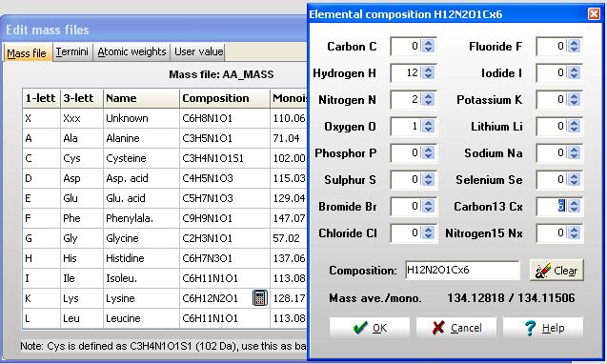Adjust the Oxygen O spinner arrows

[428, 127]
